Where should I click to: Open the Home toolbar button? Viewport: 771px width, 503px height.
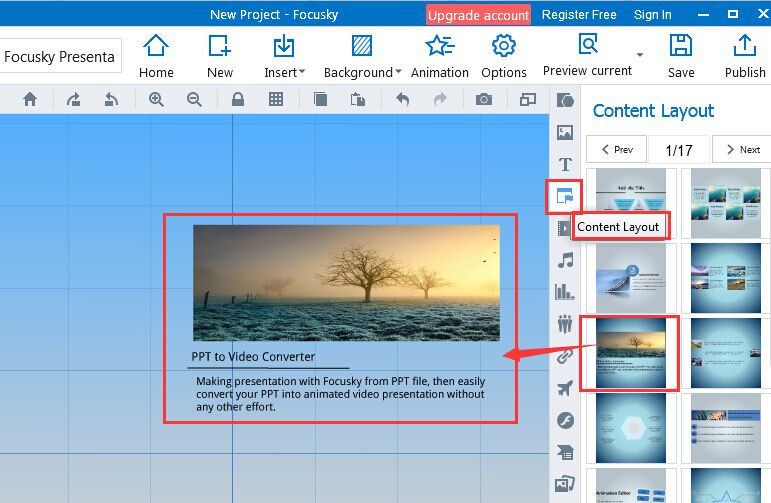(x=156, y=56)
